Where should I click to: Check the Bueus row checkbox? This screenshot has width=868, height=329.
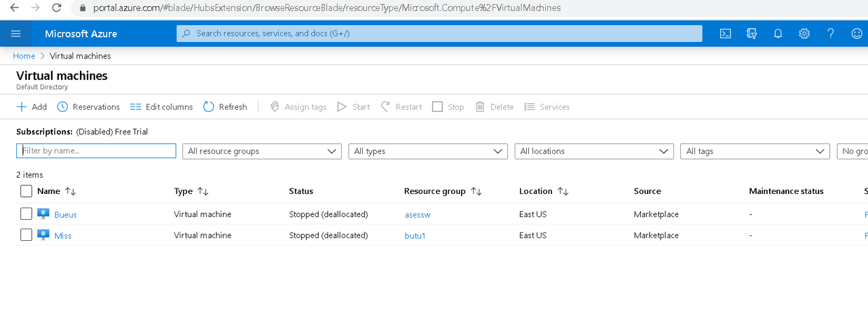(26, 214)
